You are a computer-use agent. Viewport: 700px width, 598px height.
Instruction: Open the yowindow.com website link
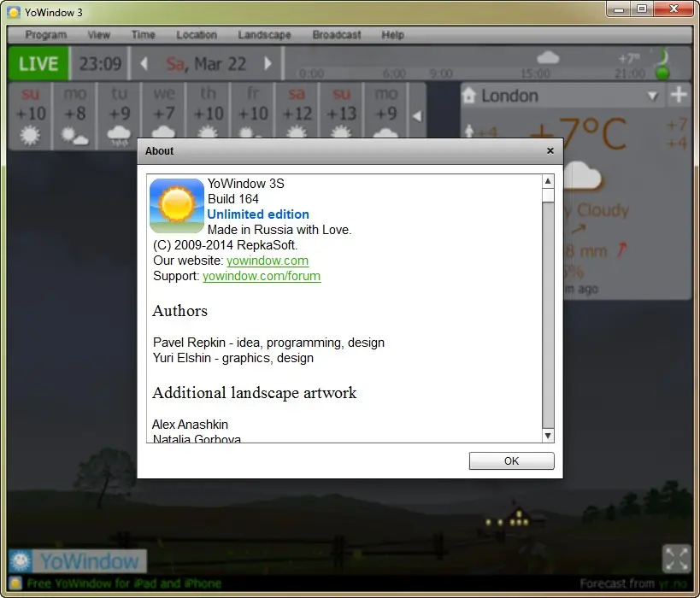pyautogui.click(x=268, y=261)
